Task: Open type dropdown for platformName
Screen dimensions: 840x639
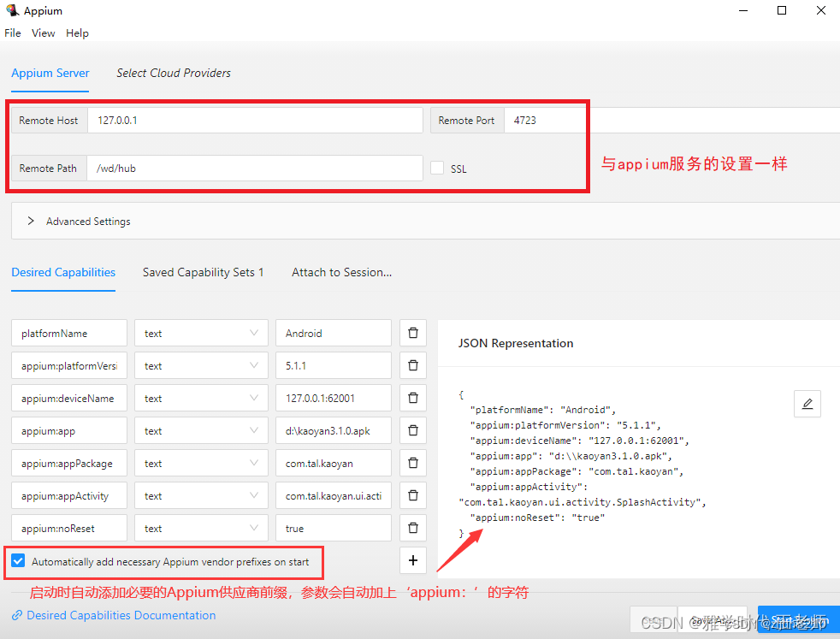Action: click(x=201, y=333)
